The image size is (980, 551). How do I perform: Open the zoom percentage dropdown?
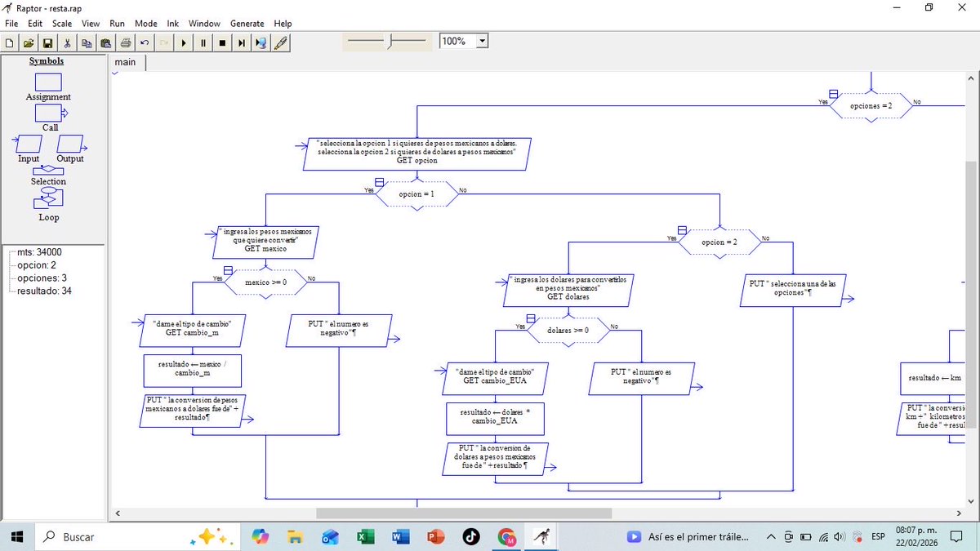click(x=482, y=41)
